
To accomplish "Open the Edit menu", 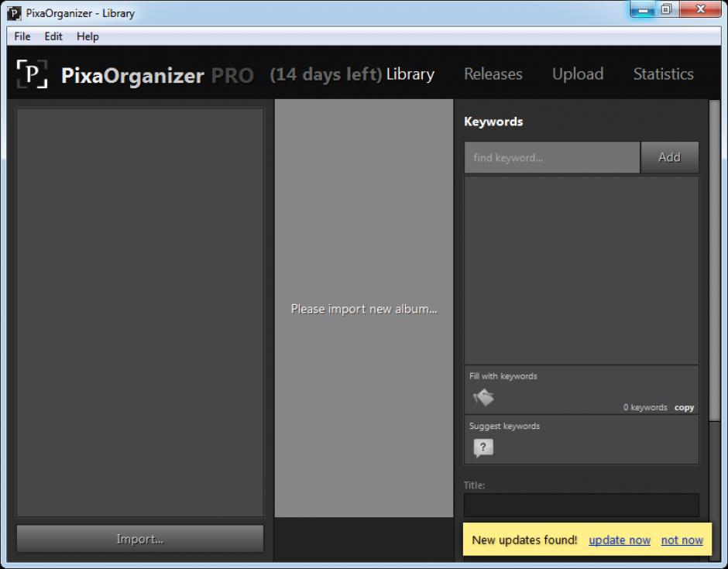I will (x=53, y=36).
